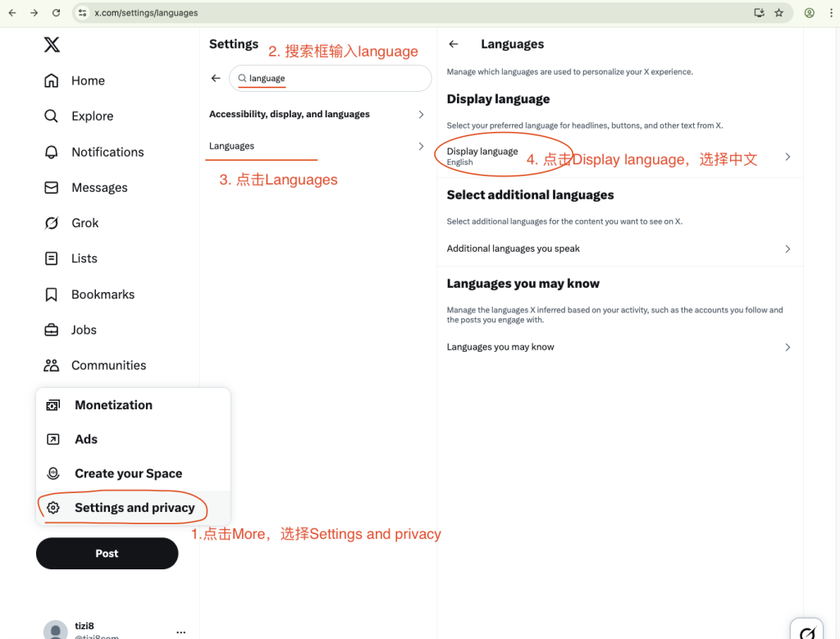
Task: Open Grok from the sidebar
Action: pos(71,223)
